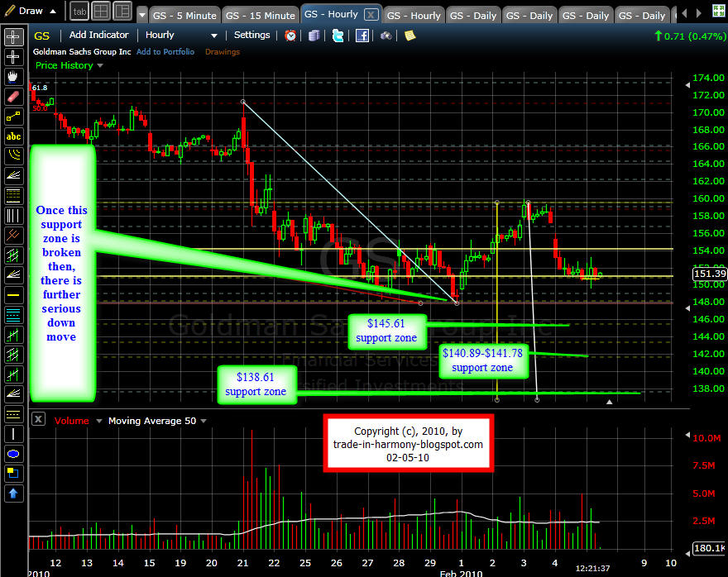Select the pink eraser tool

(13, 97)
